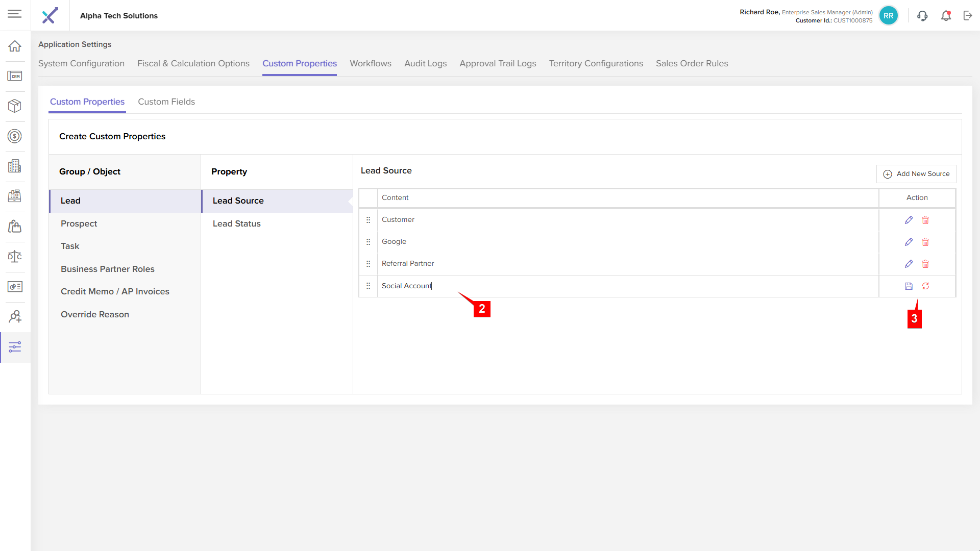Open the notifications bell
980x551 pixels.
946,16
